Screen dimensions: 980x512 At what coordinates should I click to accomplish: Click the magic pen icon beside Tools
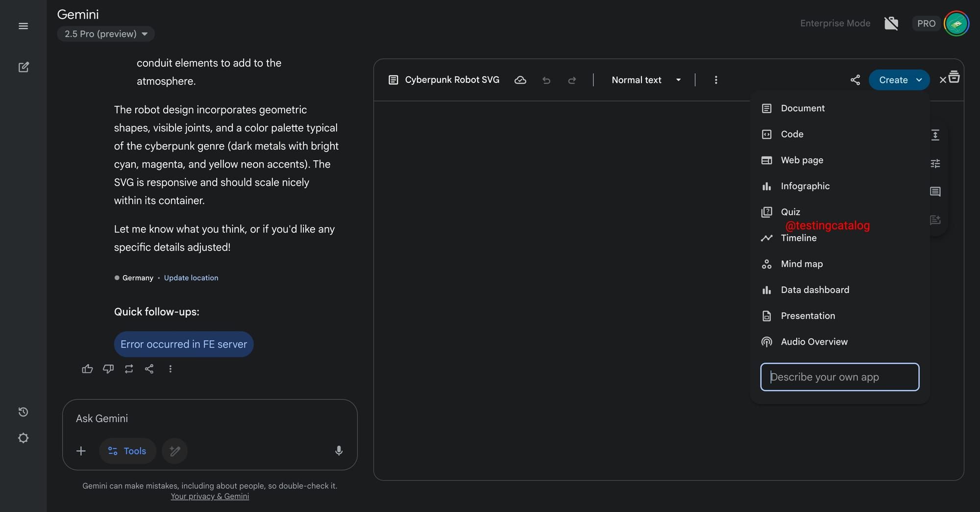[175, 451]
